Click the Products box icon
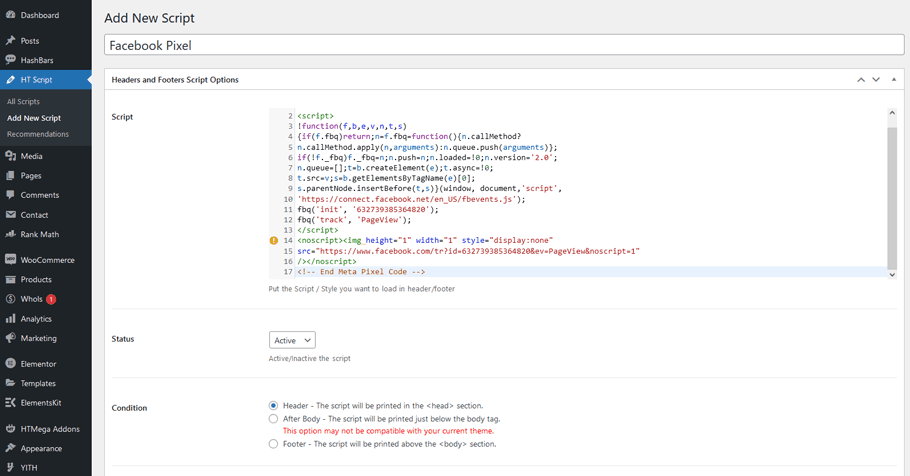Screen dimensions: 910x476 10,279
